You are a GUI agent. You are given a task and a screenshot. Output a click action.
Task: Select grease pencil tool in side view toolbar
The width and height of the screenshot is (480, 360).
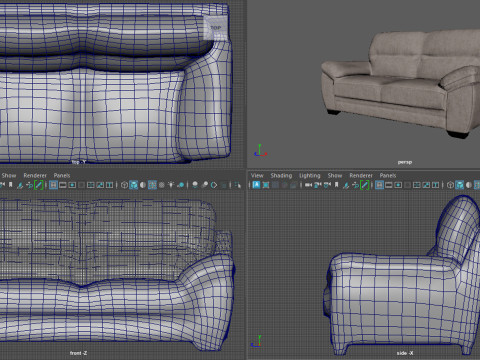pyautogui.click(x=365, y=185)
